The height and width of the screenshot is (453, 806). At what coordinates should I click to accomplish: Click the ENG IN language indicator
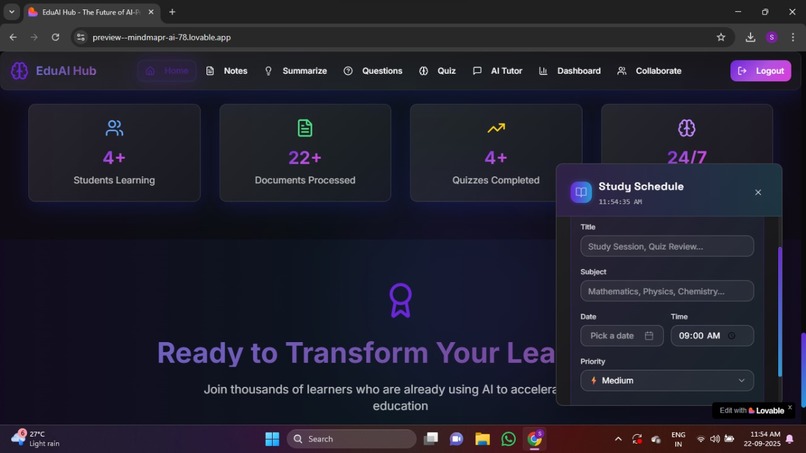[x=678, y=439]
